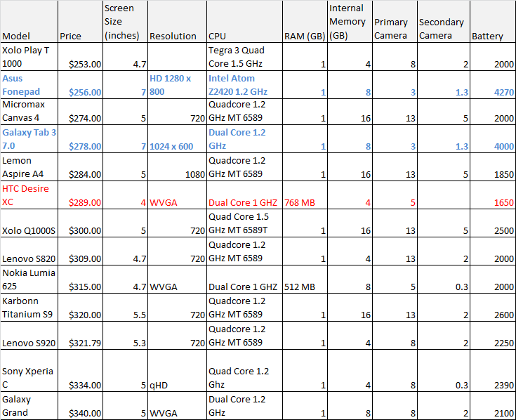Click the Nokia Lumia 625 cell
Viewport: 516px width, 420px height.
pyautogui.click(x=29, y=280)
